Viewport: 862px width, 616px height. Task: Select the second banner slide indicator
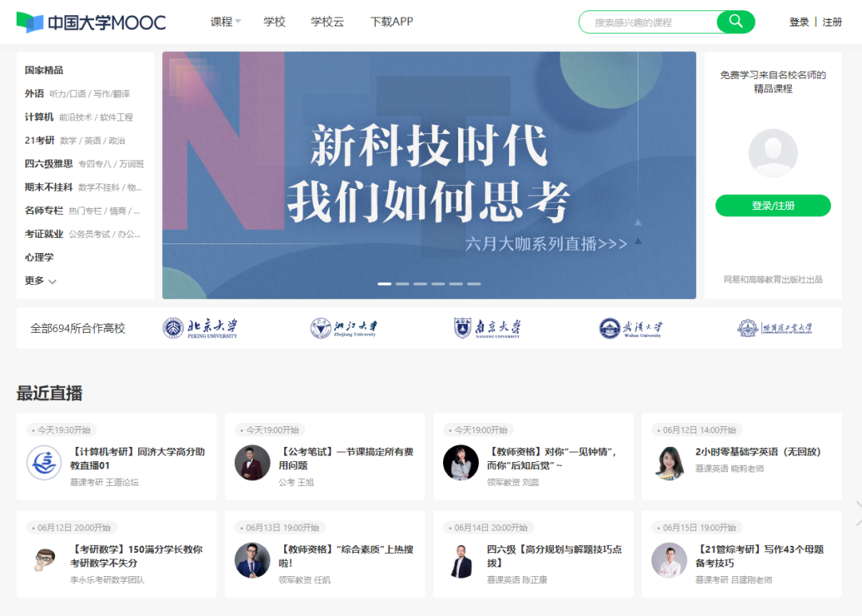[402, 284]
